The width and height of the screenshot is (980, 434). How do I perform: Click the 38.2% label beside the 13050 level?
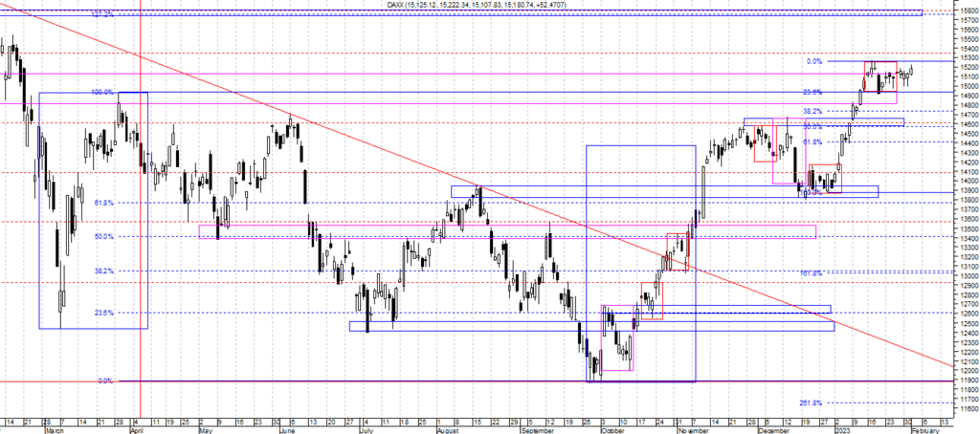click(103, 271)
